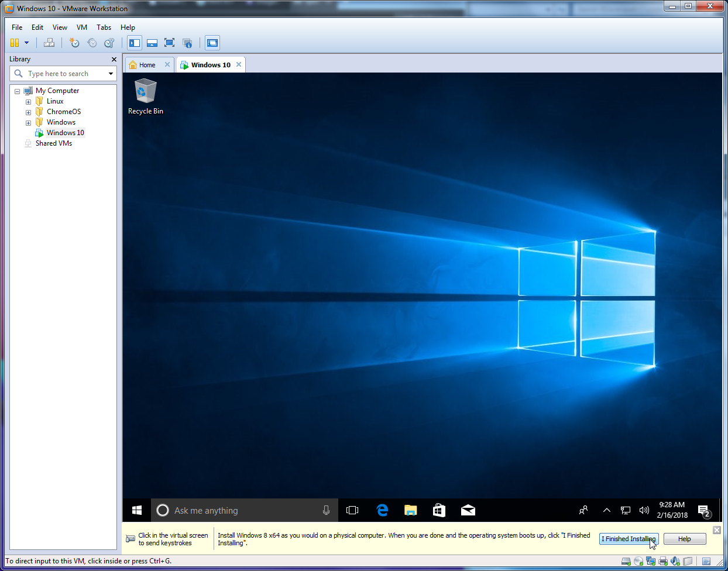Open the snapshot manager toolbar icon
This screenshot has width=728, height=571.
109,43
